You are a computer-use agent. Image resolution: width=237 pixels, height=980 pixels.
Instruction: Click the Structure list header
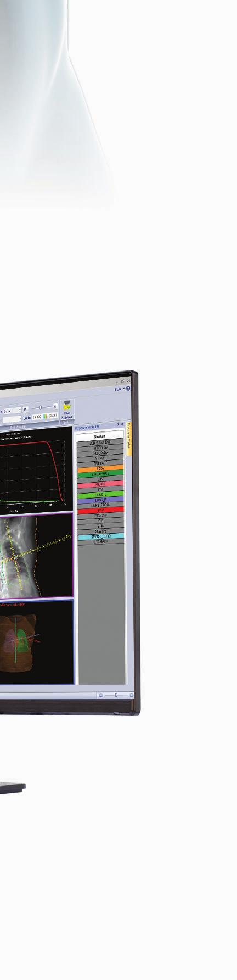tap(101, 436)
